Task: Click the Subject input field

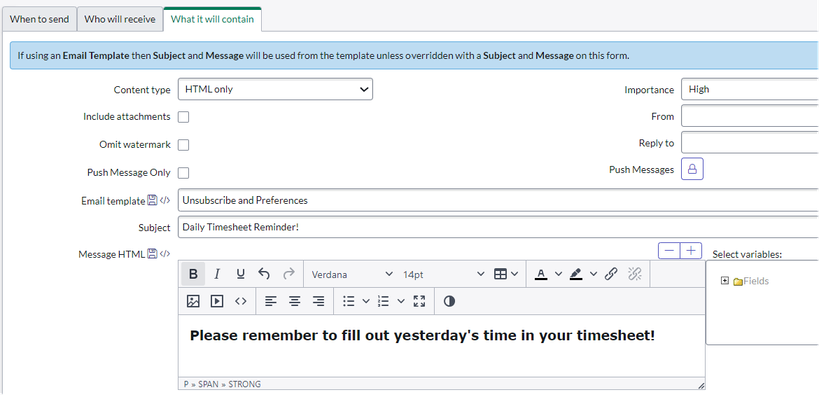Action: 498,227
